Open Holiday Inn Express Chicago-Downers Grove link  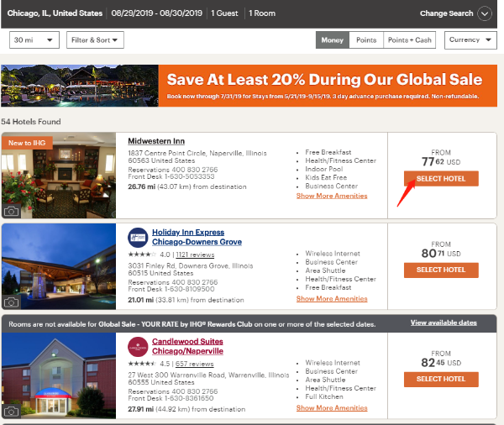197,237
